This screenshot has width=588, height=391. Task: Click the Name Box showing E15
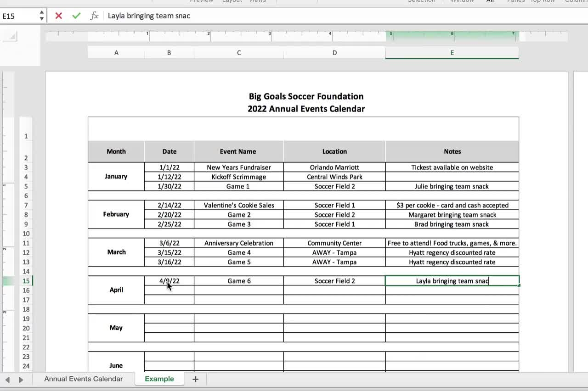[x=19, y=16]
